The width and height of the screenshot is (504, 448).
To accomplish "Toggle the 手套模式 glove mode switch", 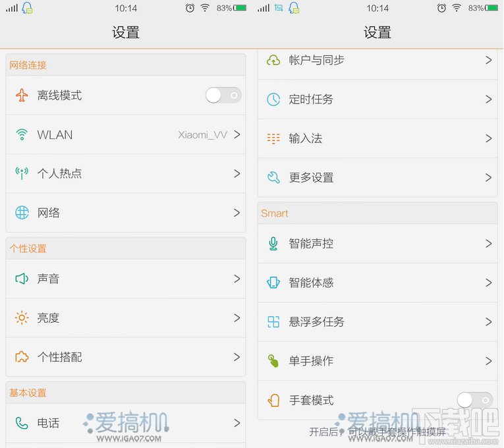I will tap(475, 400).
